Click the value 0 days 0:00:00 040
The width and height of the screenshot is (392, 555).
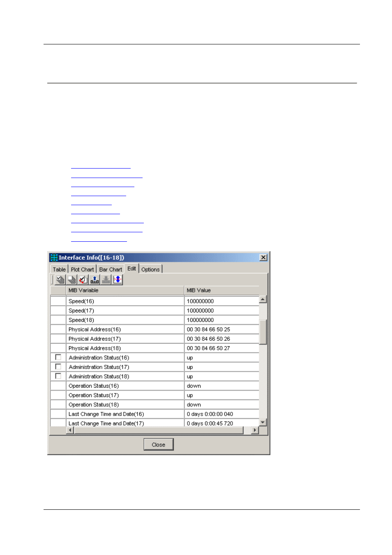tap(210, 414)
